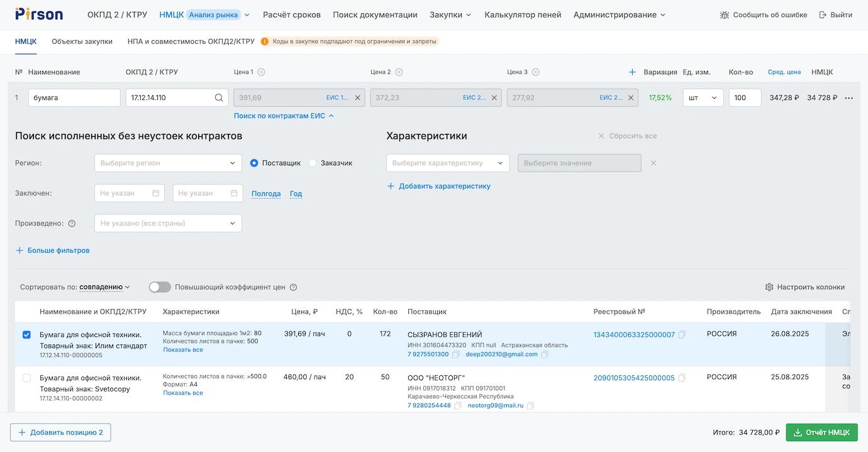Open the unit of measure шт dropdown

[x=703, y=98]
